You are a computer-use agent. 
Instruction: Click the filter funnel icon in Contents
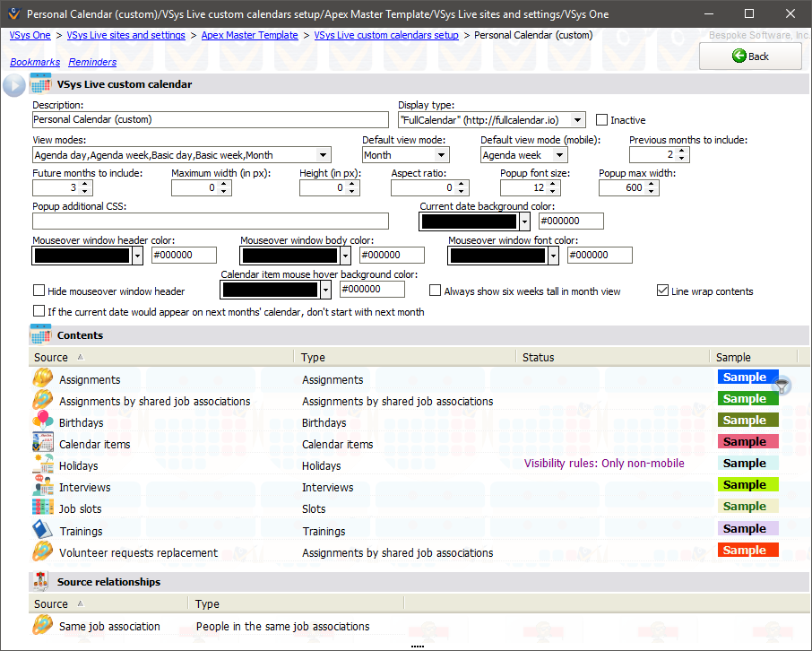click(782, 386)
